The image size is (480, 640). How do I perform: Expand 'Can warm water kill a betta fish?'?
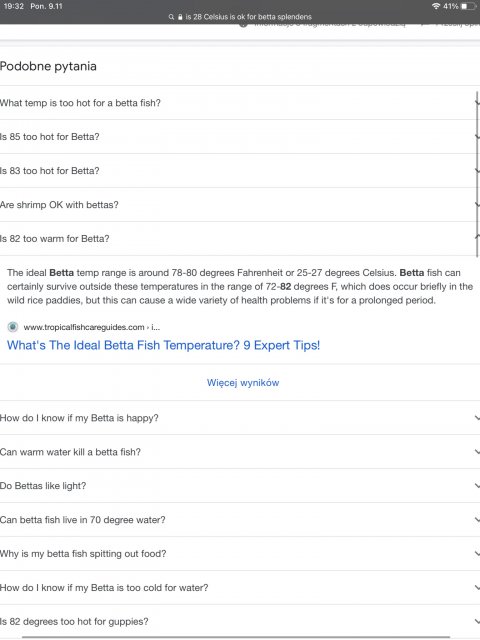[240, 452]
